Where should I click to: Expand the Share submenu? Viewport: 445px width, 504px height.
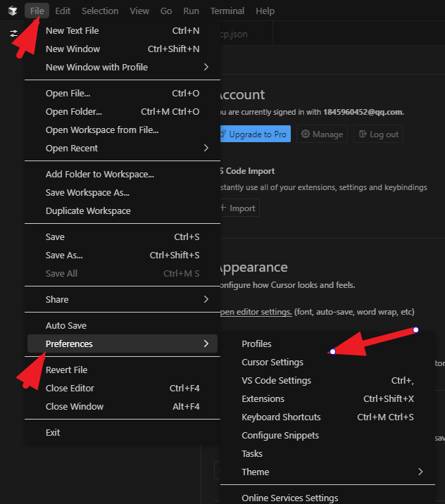tap(123, 300)
